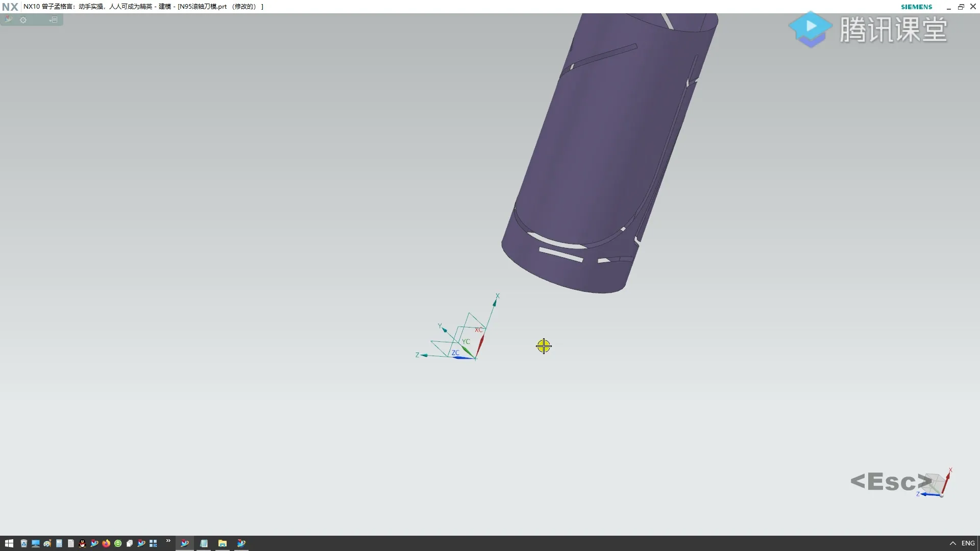The image size is (980, 551).
Task: Launch the Paint app from the taskbar
Action: point(47,543)
